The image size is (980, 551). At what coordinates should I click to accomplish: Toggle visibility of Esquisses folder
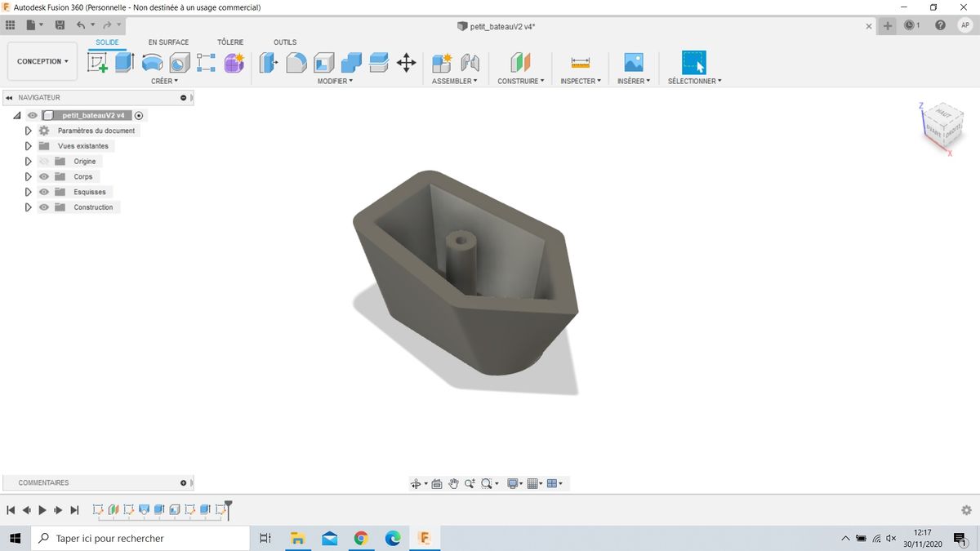(44, 192)
